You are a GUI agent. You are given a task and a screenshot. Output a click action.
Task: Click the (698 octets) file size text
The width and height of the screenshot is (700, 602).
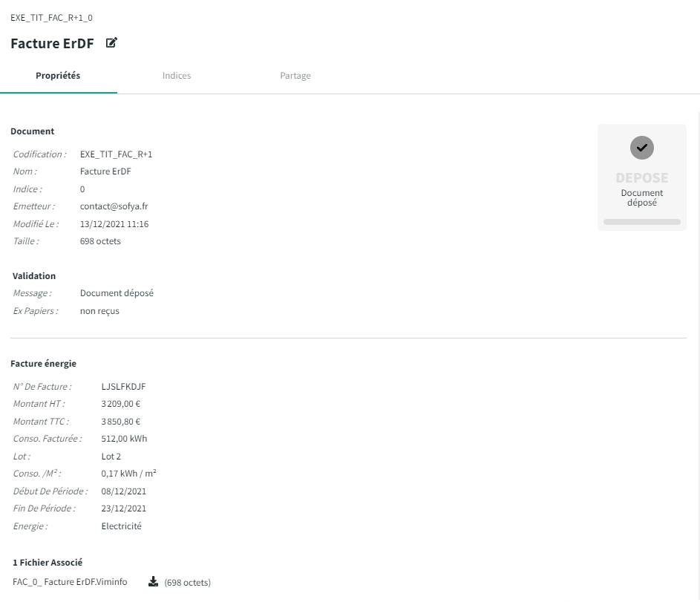pos(188,583)
